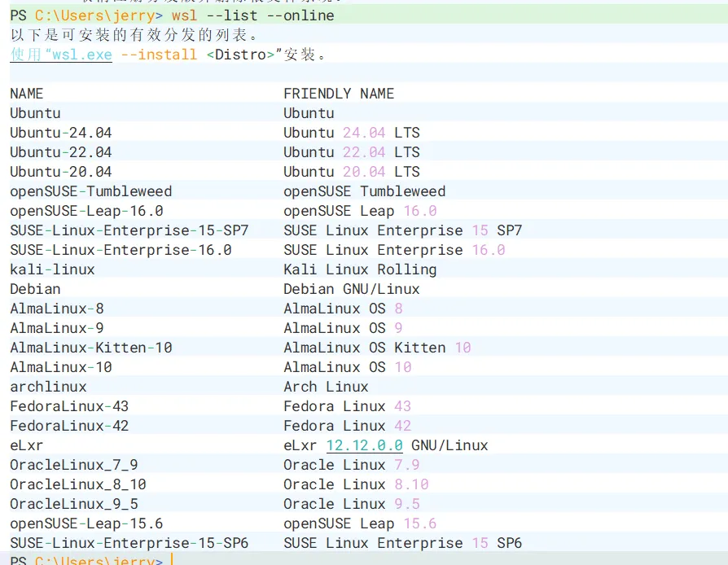Click the FedoraLinux-43 distro name

[69, 406]
